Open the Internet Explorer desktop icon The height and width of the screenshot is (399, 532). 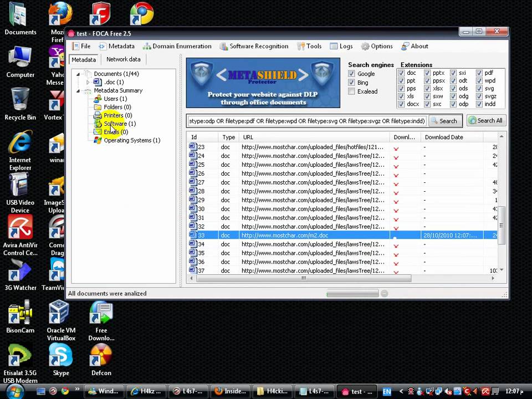[x=20, y=151]
